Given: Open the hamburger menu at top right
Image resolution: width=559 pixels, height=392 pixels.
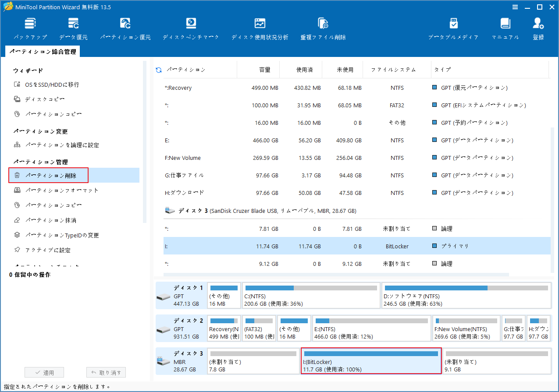Looking at the screenshot, I should [514, 7].
